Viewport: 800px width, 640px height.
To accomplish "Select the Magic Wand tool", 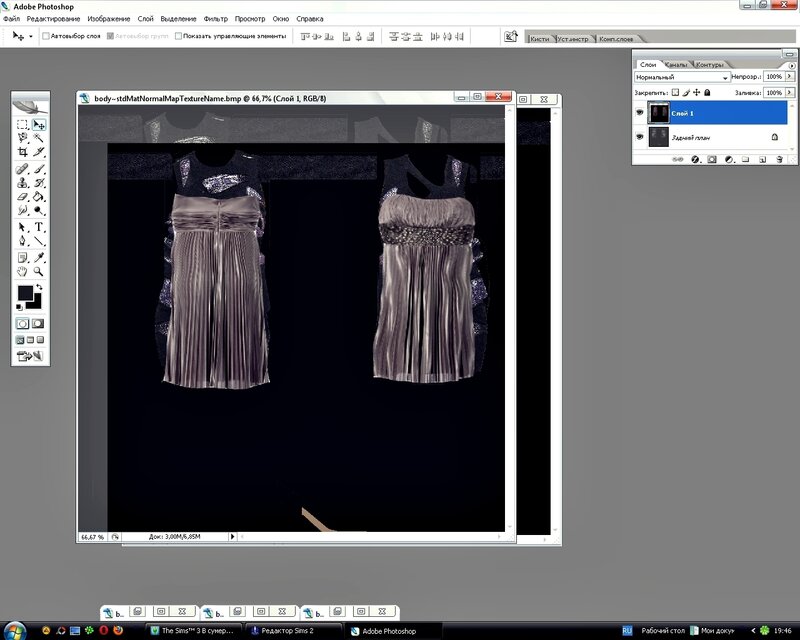I will coord(39,138).
